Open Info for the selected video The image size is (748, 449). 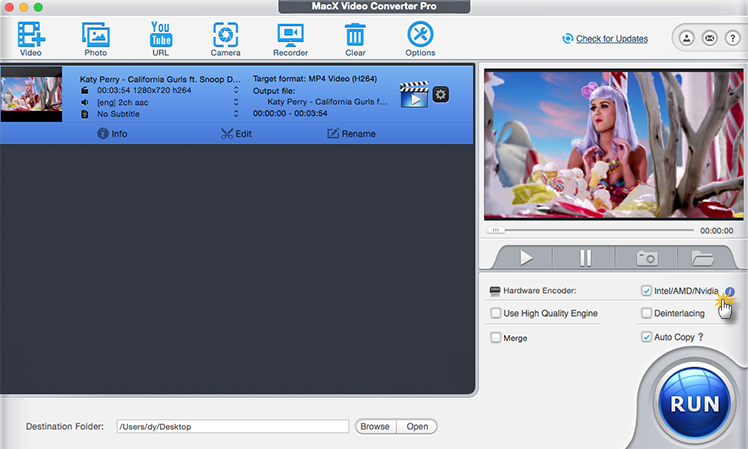click(x=112, y=134)
